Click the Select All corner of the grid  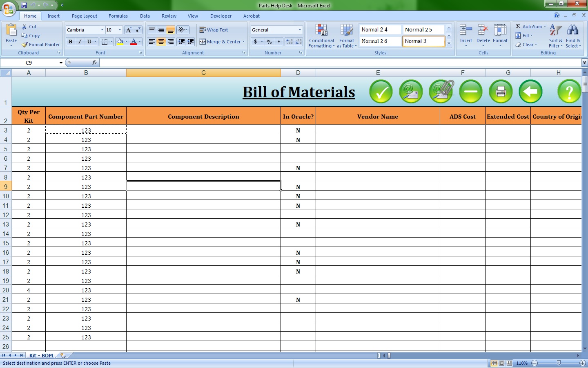tap(6, 73)
